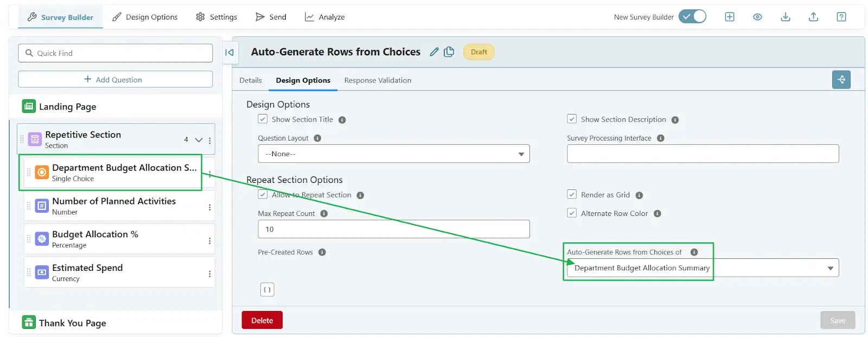
Task: Click the drag handle of Estimated Spend
Action: tap(29, 272)
